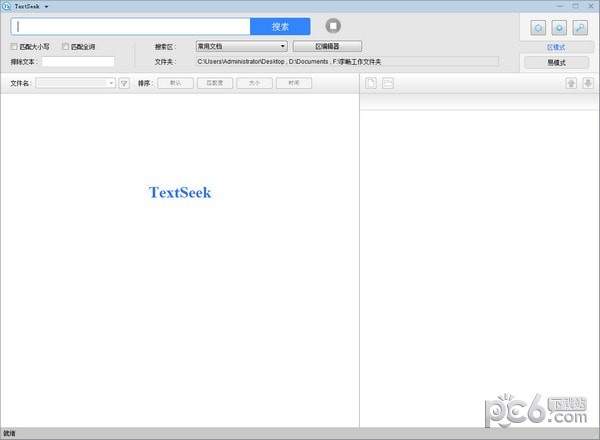Click the magnifier key icon at top right
The height and width of the screenshot is (440, 600).
[x=579, y=27]
